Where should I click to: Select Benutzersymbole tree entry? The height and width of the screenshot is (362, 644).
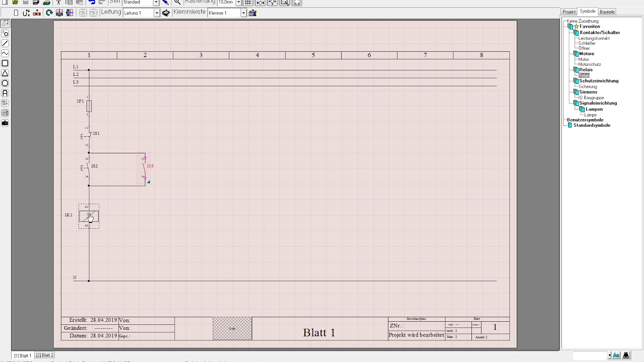tap(585, 120)
